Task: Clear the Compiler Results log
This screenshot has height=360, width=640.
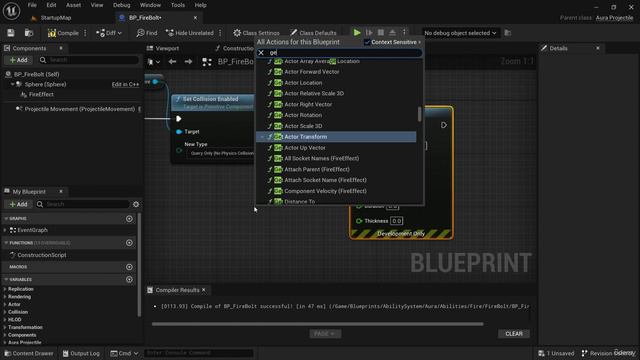Action: 514,334
